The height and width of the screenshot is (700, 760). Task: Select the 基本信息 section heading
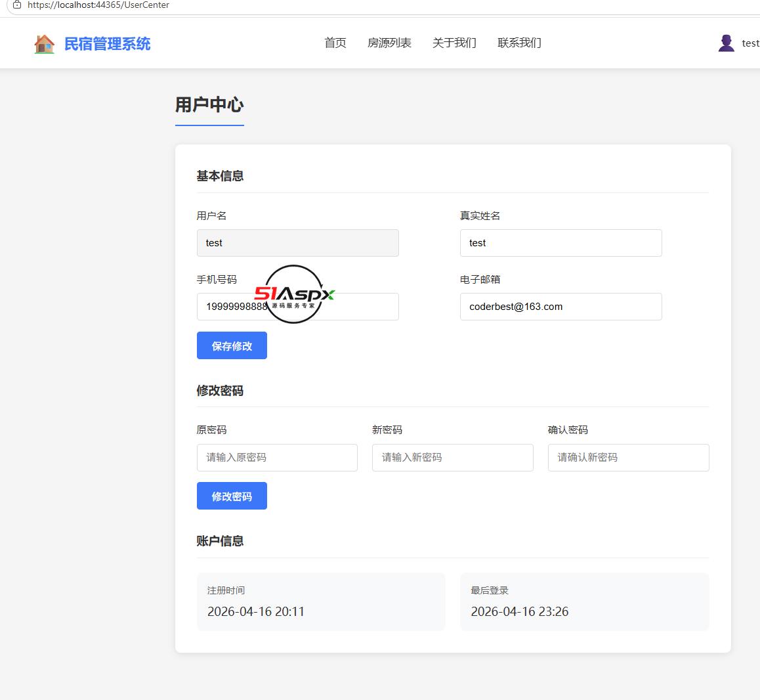click(220, 175)
